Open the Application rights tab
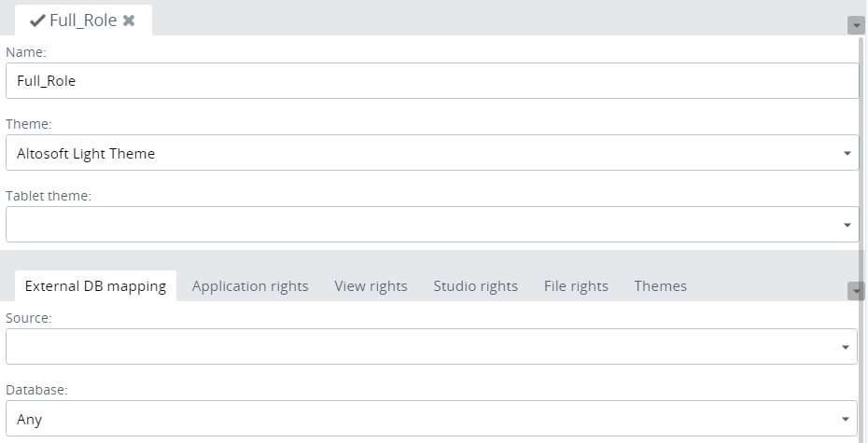 point(250,286)
